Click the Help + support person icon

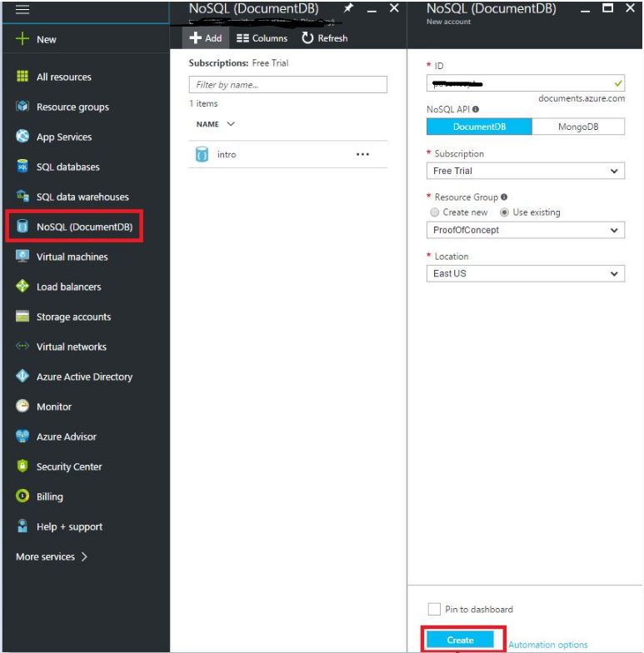tap(22, 526)
